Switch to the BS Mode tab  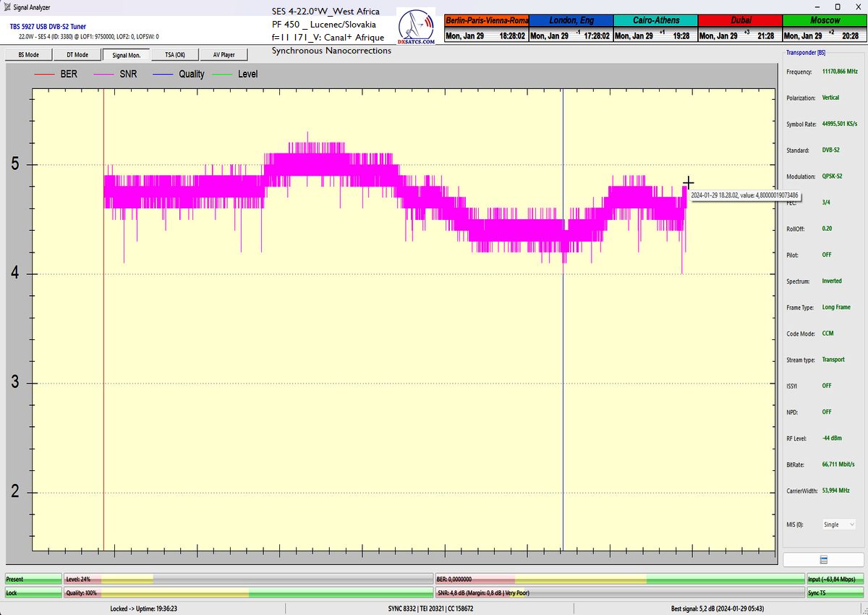(27, 55)
